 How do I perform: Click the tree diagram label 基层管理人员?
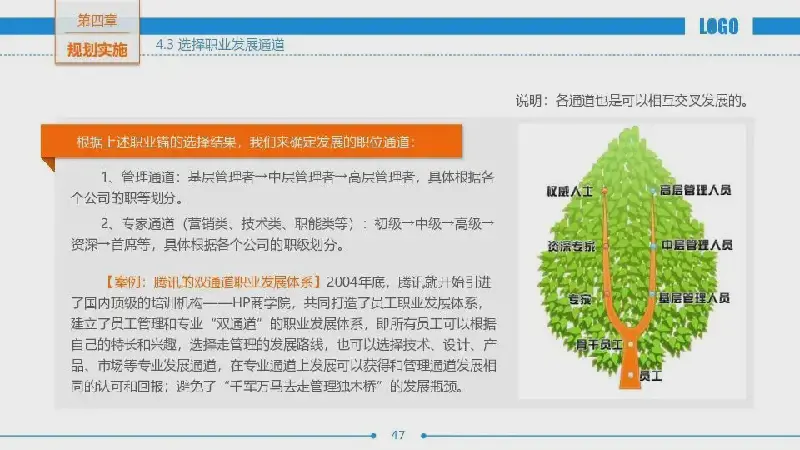click(x=694, y=298)
